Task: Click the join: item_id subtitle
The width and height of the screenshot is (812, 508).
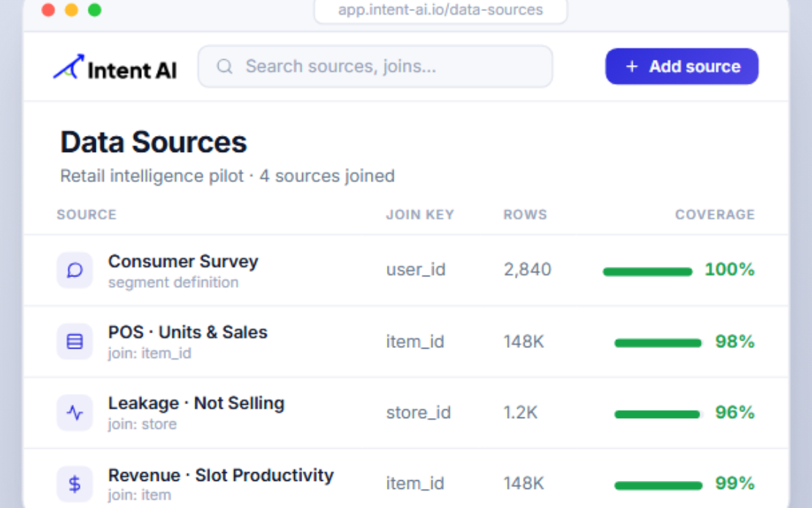Action: pos(150,353)
